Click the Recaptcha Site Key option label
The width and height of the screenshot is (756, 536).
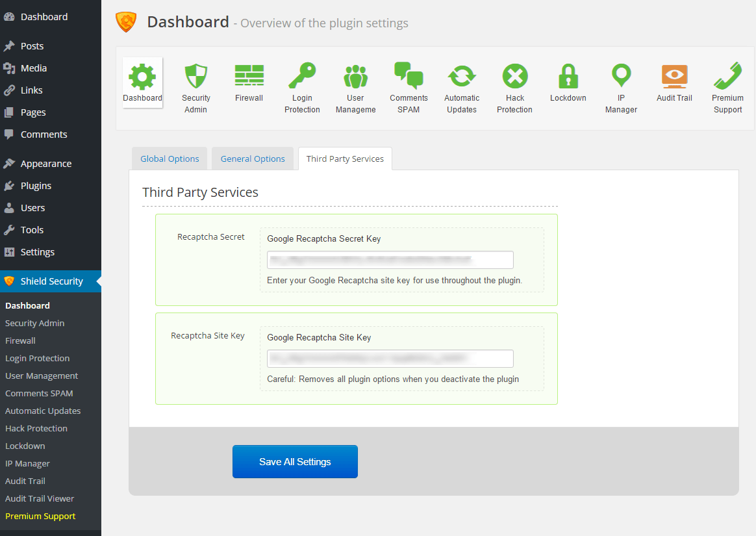pyautogui.click(x=208, y=336)
